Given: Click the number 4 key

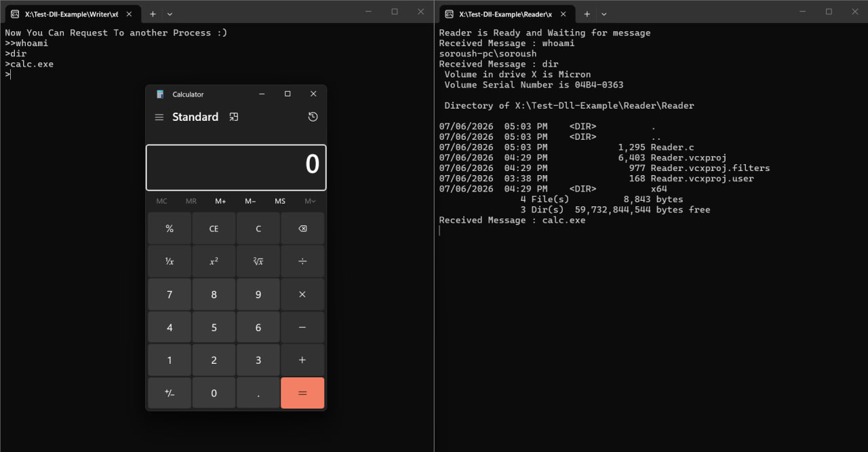Looking at the screenshot, I should tap(170, 327).
